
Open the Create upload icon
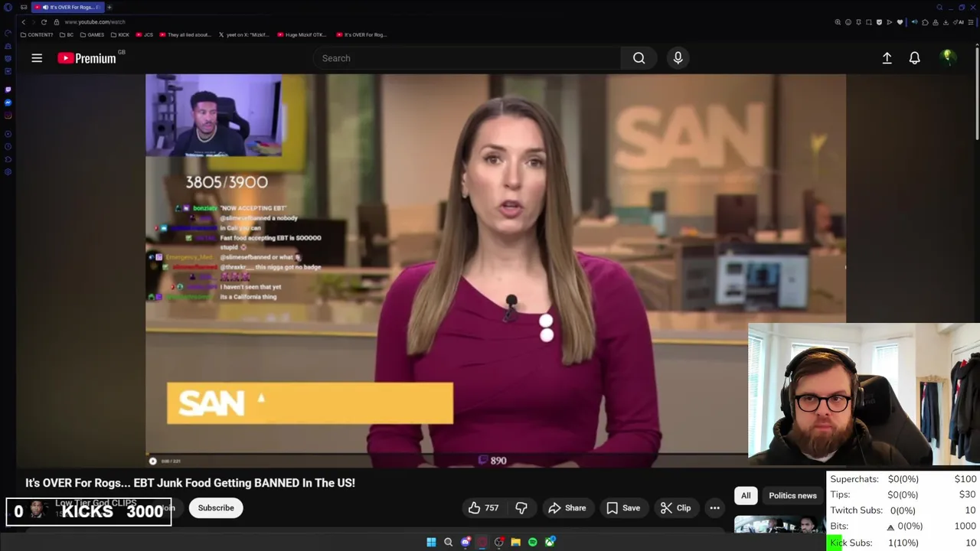click(x=887, y=58)
